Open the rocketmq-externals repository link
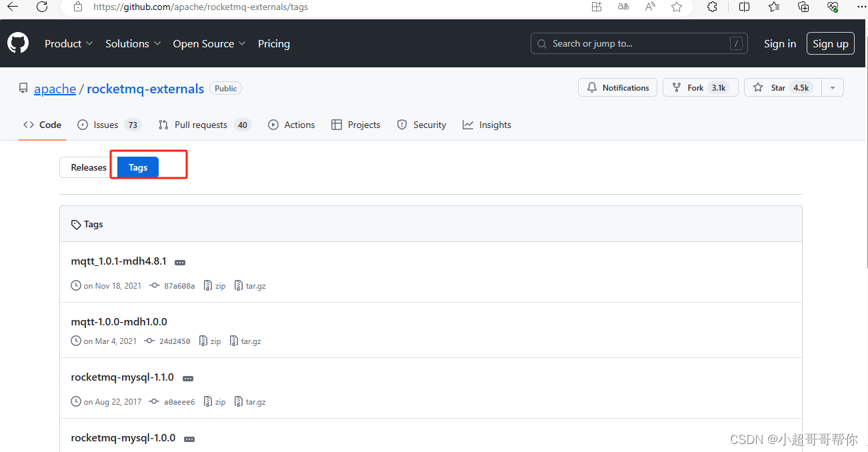868x452 pixels. [x=145, y=89]
